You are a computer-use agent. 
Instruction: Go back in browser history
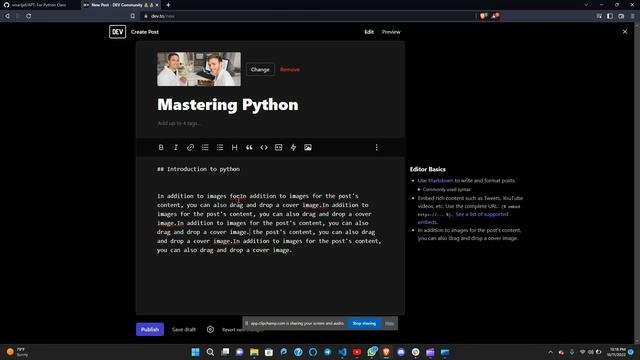coord(7,16)
